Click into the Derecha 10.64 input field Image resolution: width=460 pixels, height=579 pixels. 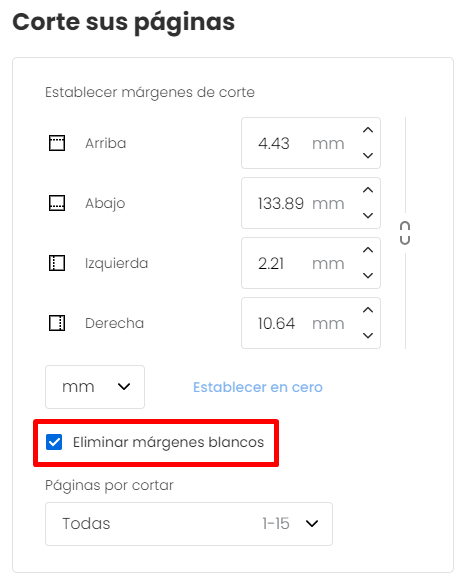pyautogui.click(x=311, y=323)
